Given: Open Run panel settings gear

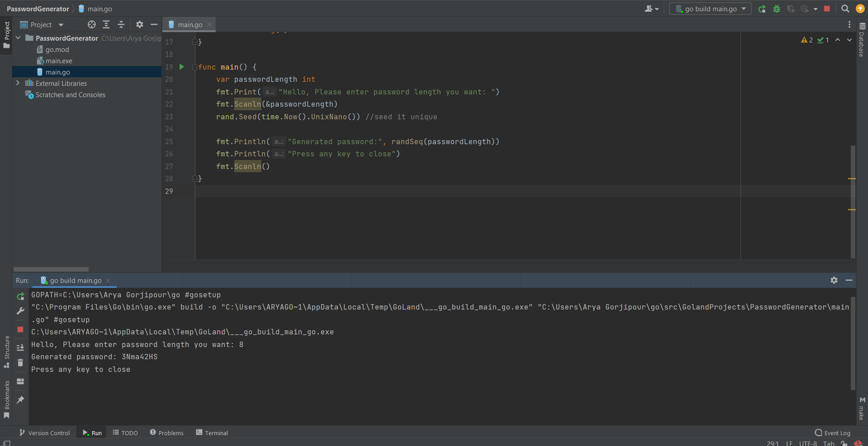Looking at the screenshot, I should coord(834,280).
